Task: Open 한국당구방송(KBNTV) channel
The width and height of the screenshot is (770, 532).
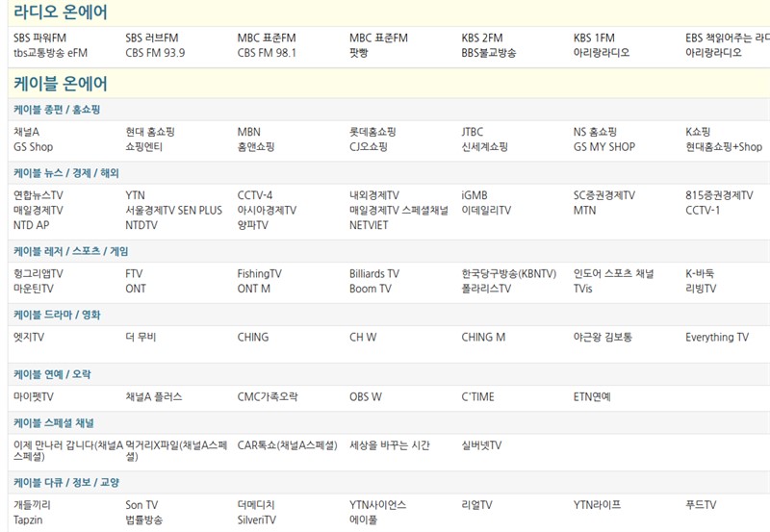Action: [x=509, y=273]
